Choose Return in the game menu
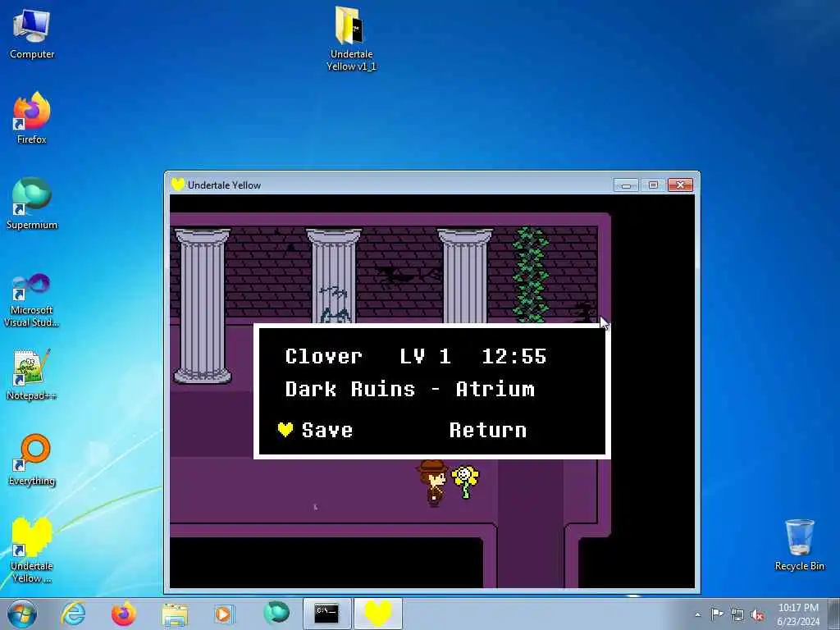Screen dimensions: 840x630 pos(487,430)
